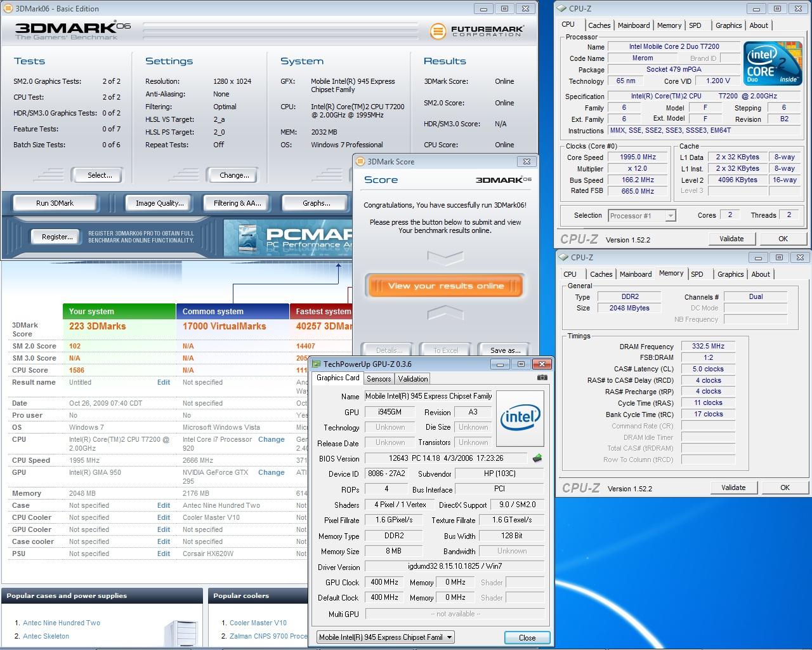Open Antec Nine Hundred Two link
This screenshot has width=812, height=650.
[62, 623]
